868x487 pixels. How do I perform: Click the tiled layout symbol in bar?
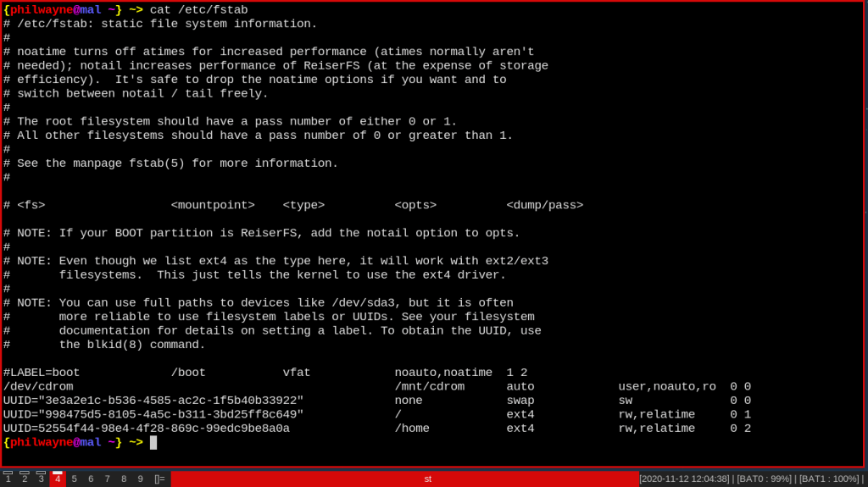[159, 479]
